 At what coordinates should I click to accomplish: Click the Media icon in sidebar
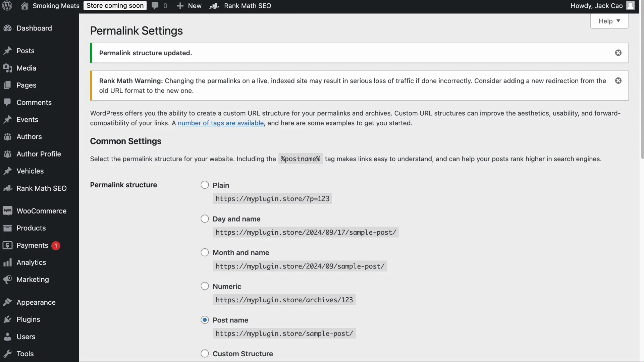(7, 68)
